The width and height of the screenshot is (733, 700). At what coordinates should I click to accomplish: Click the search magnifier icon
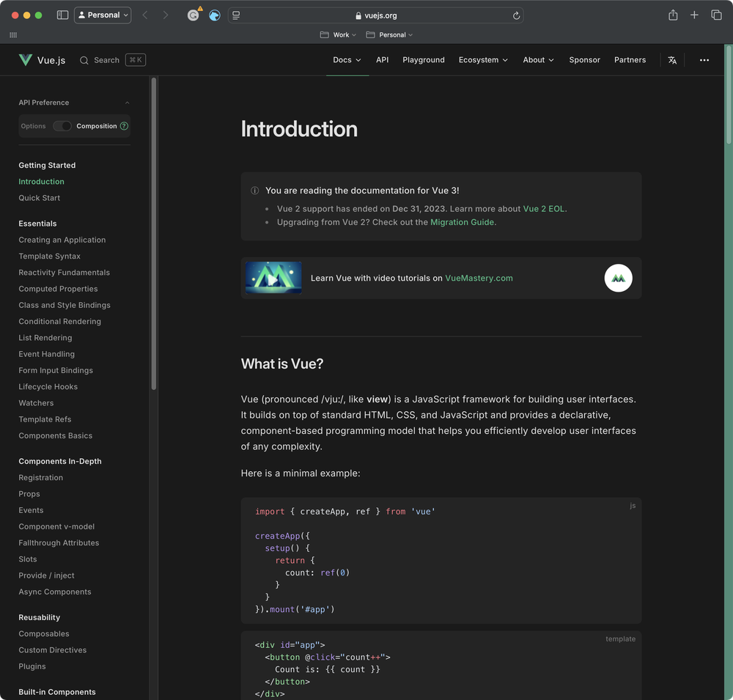(84, 60)
